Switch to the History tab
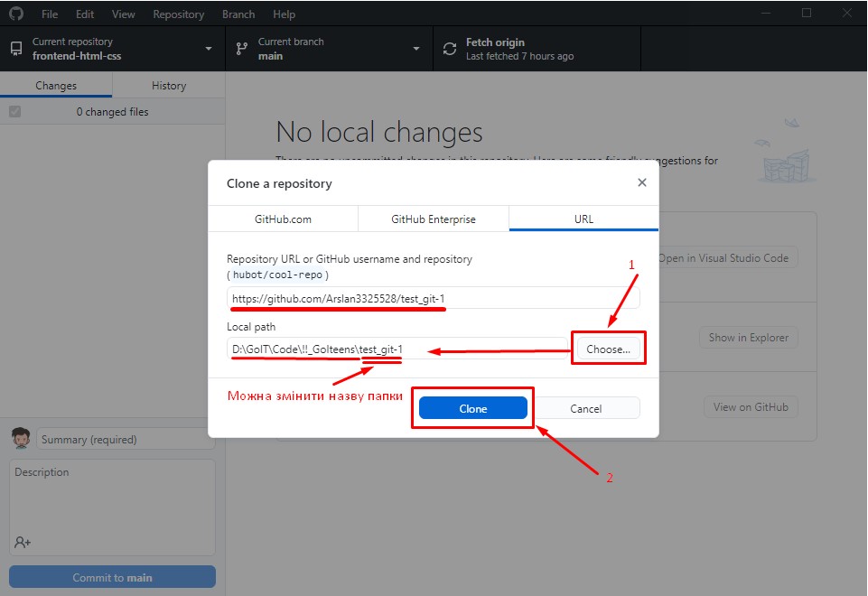This screenshot has height=596, width=868. click(169, 85)
